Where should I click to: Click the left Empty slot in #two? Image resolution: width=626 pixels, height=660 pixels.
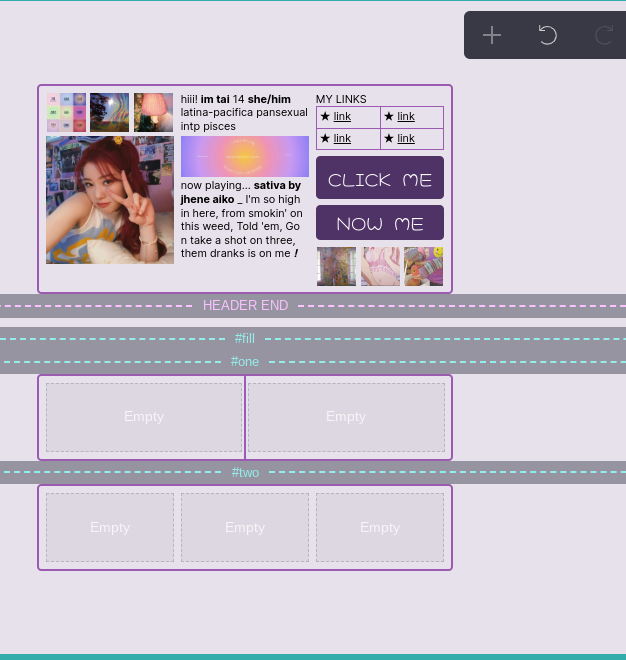[x=110, y=527]
